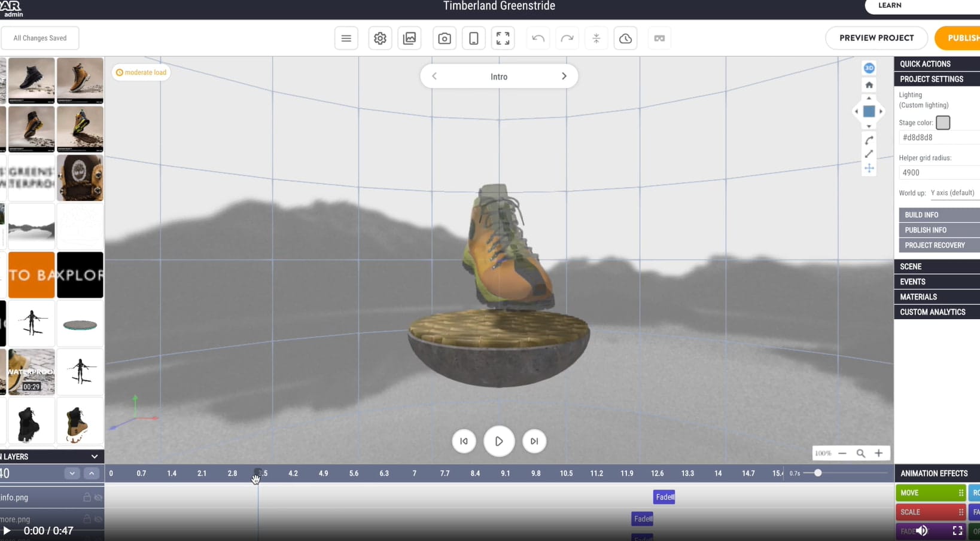980x541 pixels.
Task: Switch to mobile device preview icon
Action: (x=473, y=38)
